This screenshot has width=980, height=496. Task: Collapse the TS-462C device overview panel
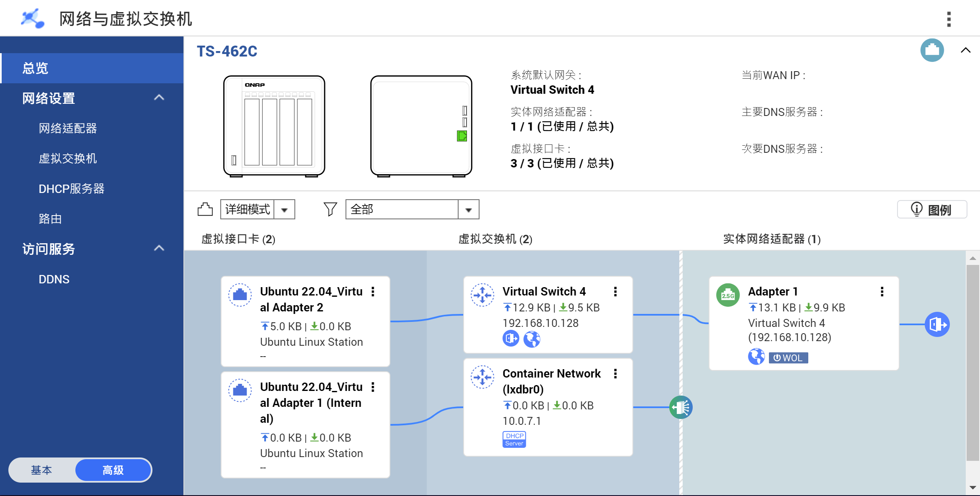[x=965, y=51]
